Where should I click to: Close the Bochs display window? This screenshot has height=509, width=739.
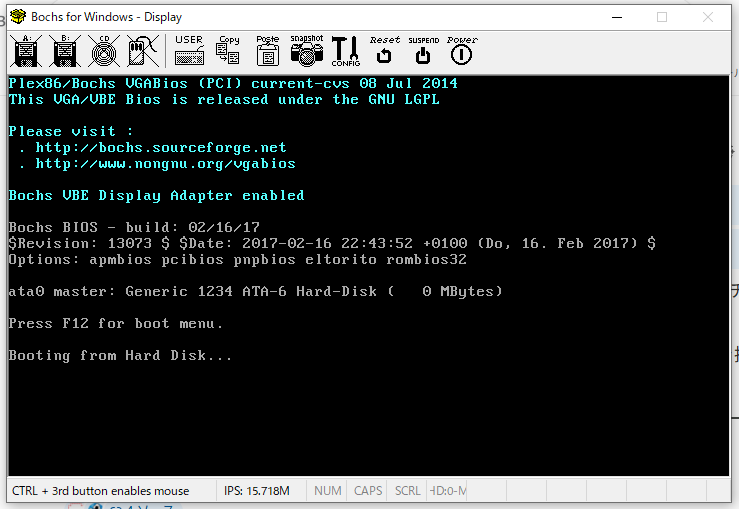[x=707, y=17]
